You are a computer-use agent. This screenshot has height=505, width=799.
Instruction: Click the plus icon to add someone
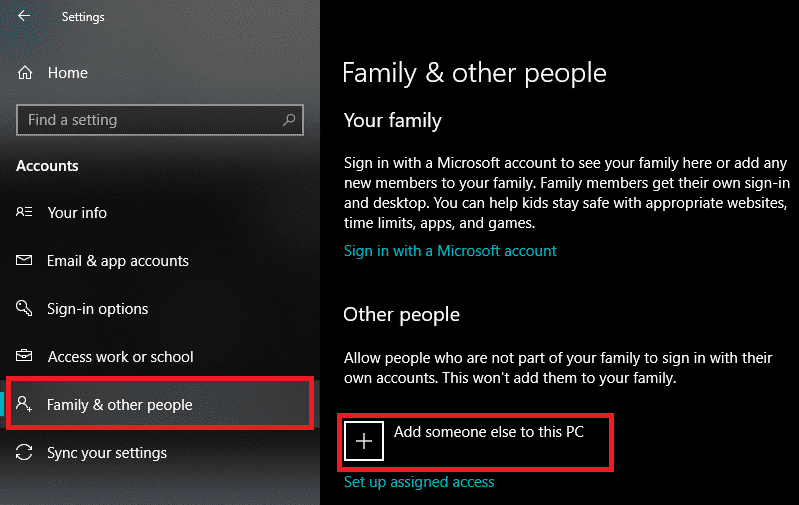tap(364, 441)
